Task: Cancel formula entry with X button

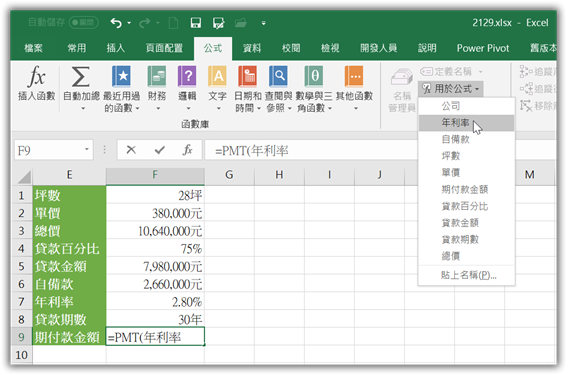Action: pos(131,150)
